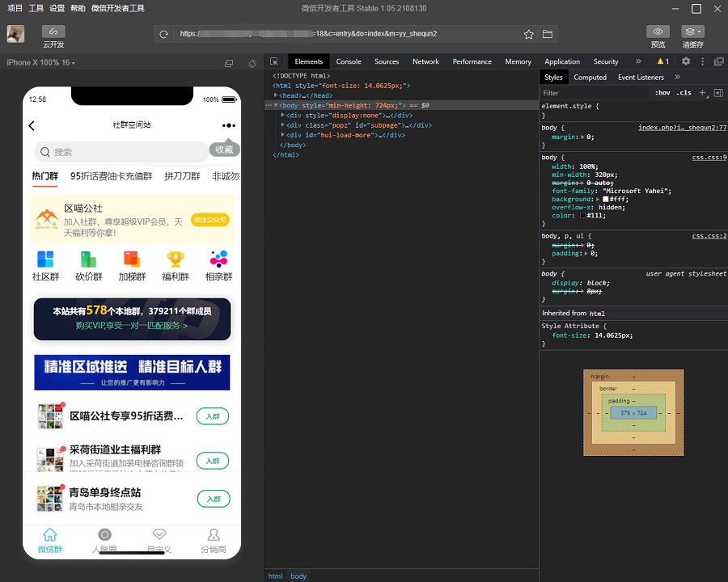Click the 关注公众号 button
Viewport: 728px width, 582px height.
(x=210, y=220)
